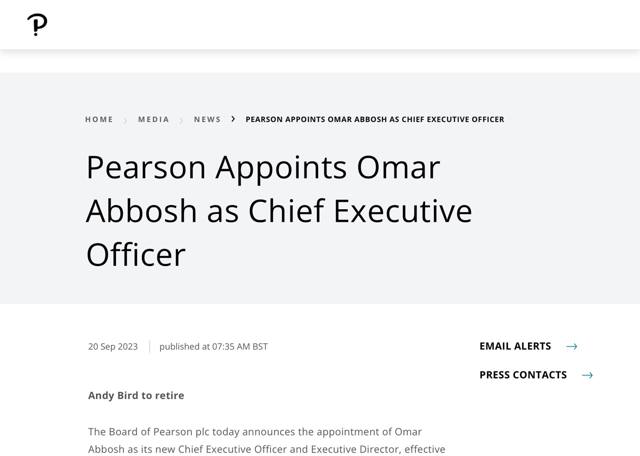Viewport: 640px width, 456px height.
Task: Select the current page breadcrumb title
Action: (x=374, y=120)
